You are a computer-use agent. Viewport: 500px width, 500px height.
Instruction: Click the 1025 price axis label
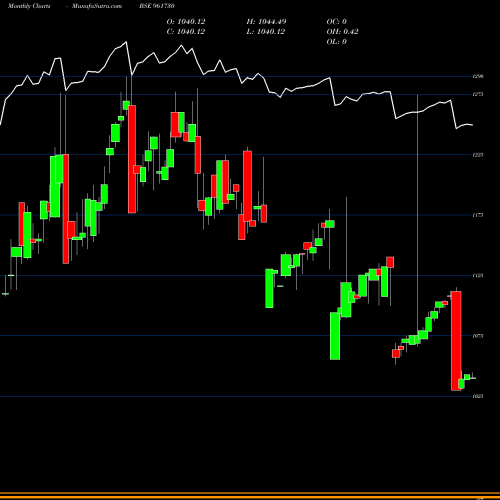[x=478, y=396]
